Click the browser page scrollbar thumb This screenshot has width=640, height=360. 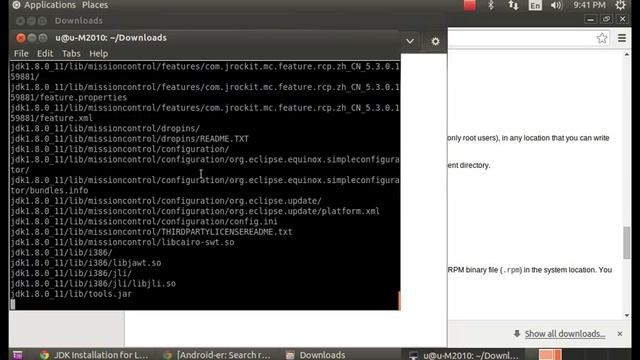pyautogui.click(x=627, y=242)
